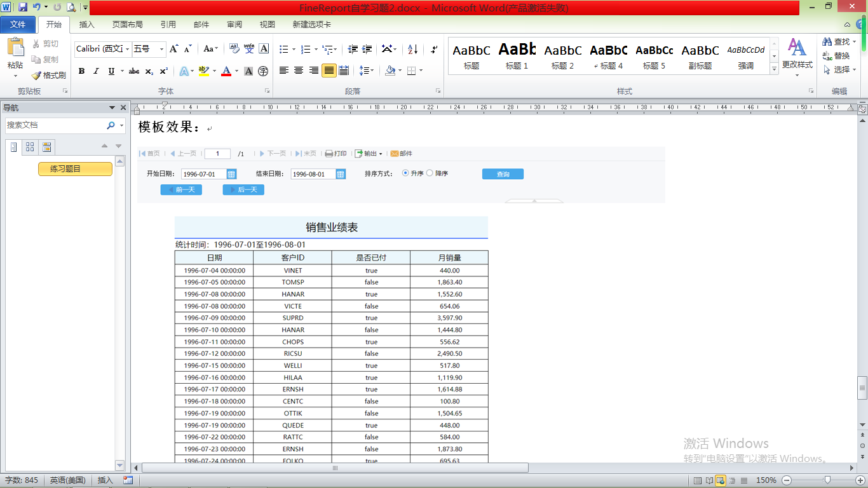The height and width of the screenshot is (488, 868).
Task: Open the Find (查找) dropdown arrow
Action: click(x=854, y=42)
